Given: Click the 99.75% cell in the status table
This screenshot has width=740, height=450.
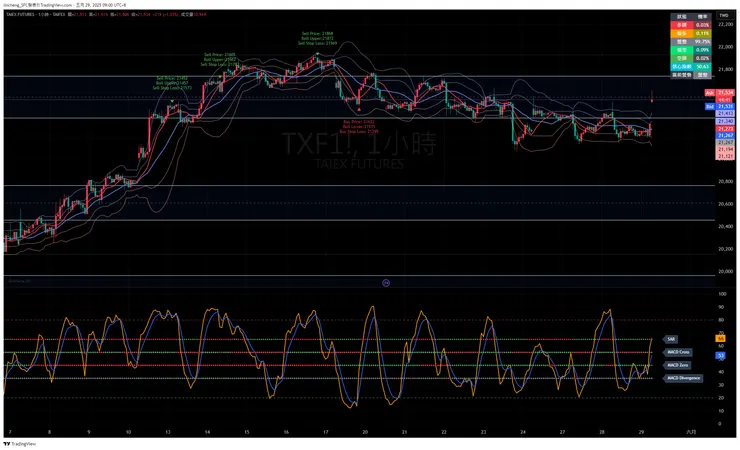Looking at the screenshot, I should (x=702, y=42).
